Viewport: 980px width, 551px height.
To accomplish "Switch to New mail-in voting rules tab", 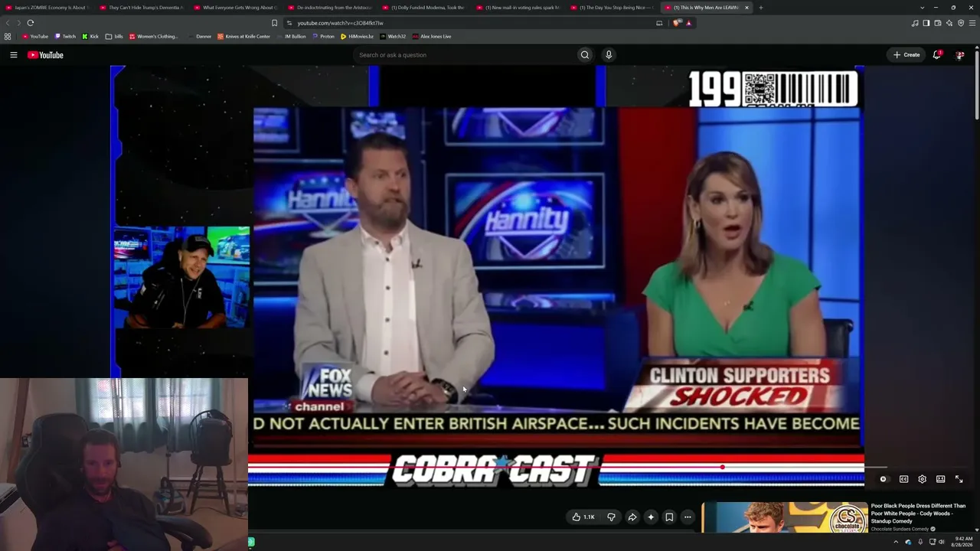I will click(519, 8).
